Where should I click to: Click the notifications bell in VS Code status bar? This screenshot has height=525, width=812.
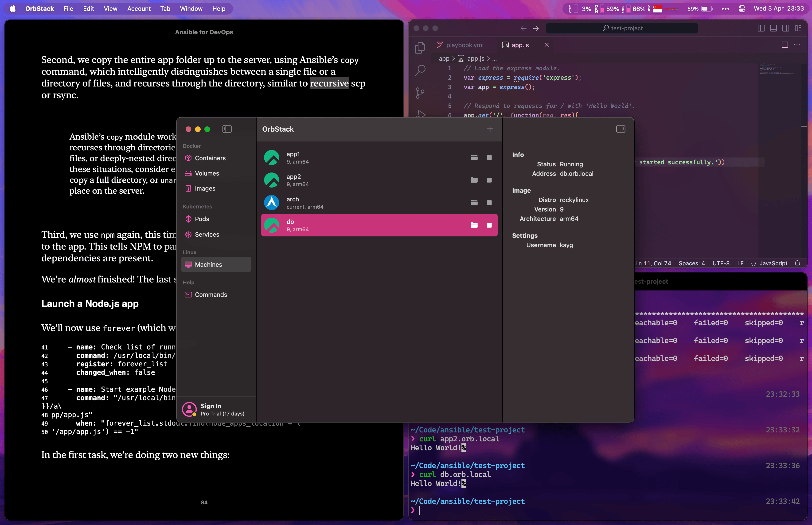798,263
